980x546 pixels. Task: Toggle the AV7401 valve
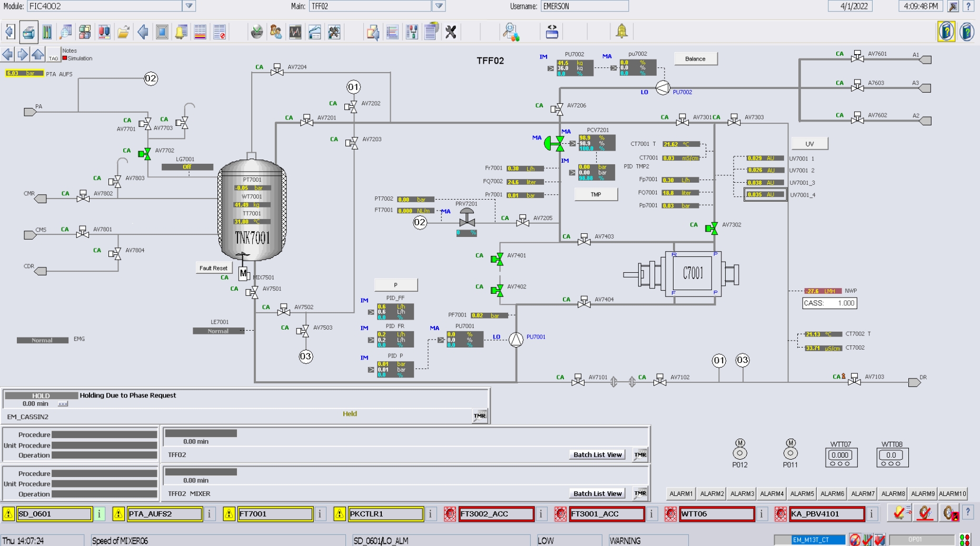tap(497, 259)
